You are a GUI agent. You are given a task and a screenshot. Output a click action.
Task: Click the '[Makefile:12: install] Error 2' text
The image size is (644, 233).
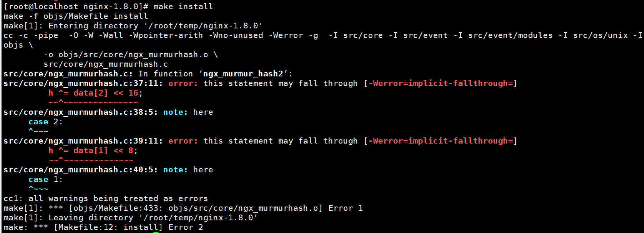point(128,227)
